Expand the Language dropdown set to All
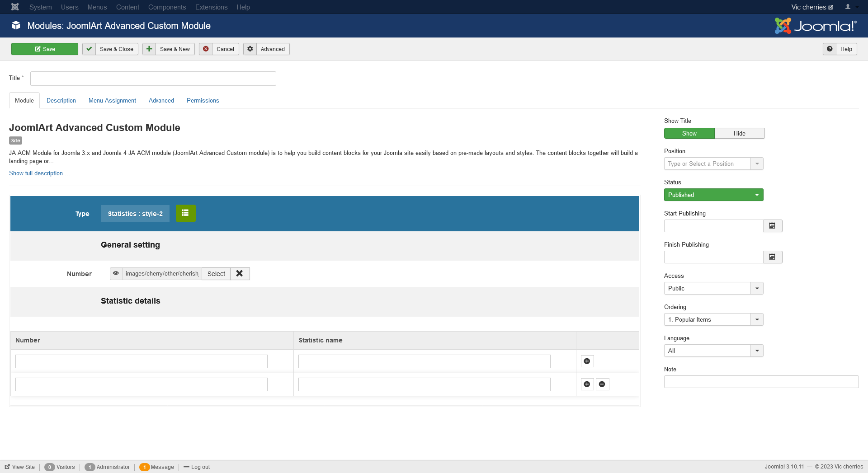868x473 pixels. pyautogui.click(x=713, y=351)
